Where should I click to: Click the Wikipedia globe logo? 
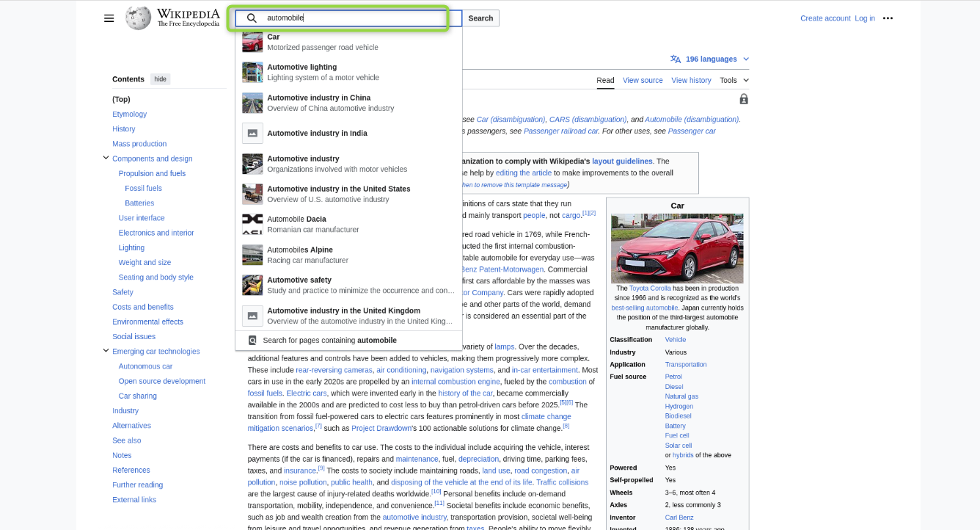tap(138, 18)
